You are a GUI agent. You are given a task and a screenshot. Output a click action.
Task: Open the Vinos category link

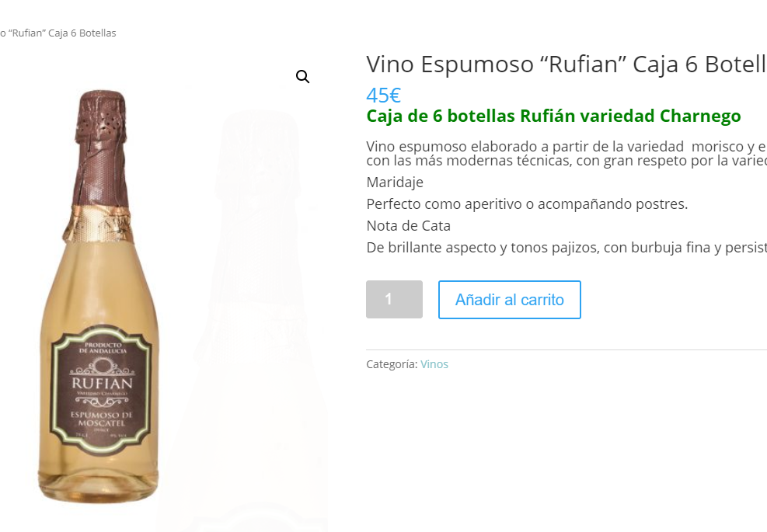(434, 364)
